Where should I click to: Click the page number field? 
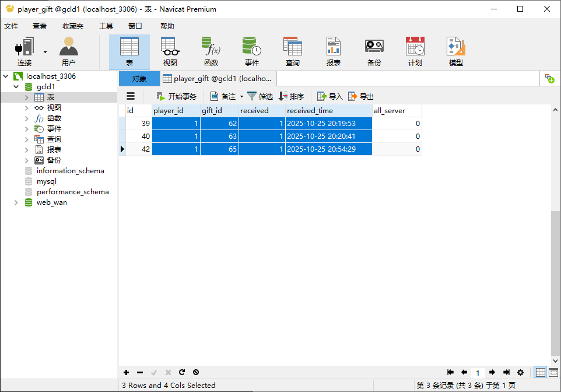(x=478, y=373)
